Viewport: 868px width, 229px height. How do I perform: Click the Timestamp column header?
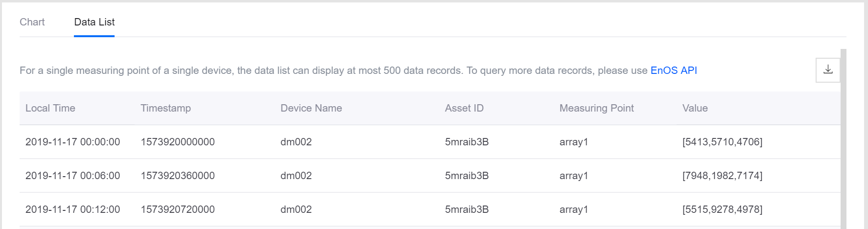click(165, 108)
